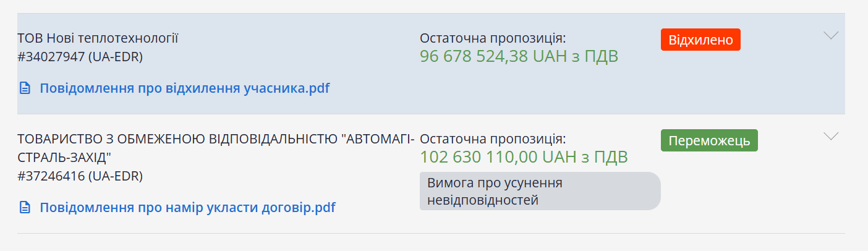This screenshot has height=251, width=868.
Task: Click the red Відхилено status badge
Action: (x=700, y=40)
